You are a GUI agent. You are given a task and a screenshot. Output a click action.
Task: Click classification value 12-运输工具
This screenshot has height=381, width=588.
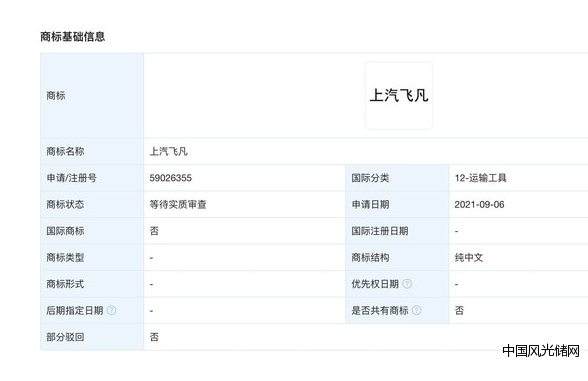(x=480, y=178)
